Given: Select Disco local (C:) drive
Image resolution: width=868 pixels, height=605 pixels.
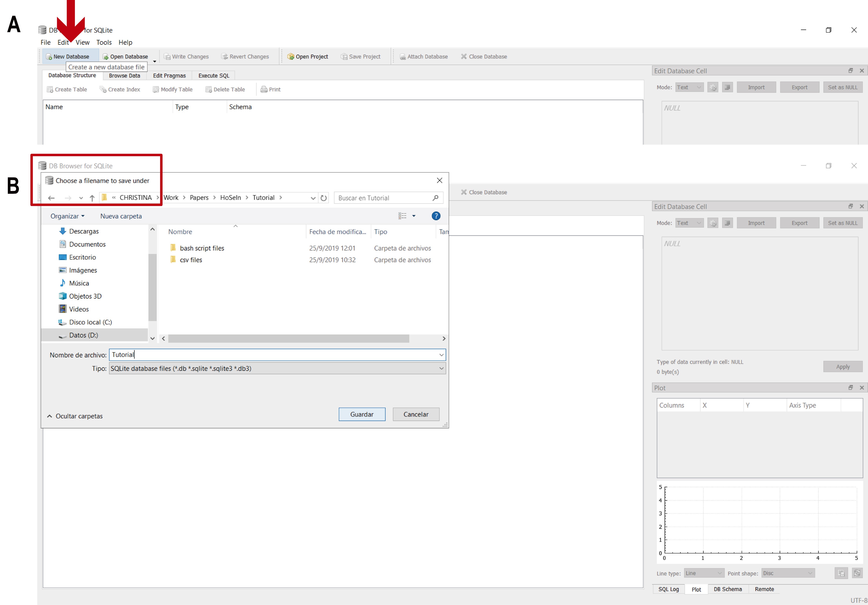Looking at the screenshot, I should click(85, 323).
